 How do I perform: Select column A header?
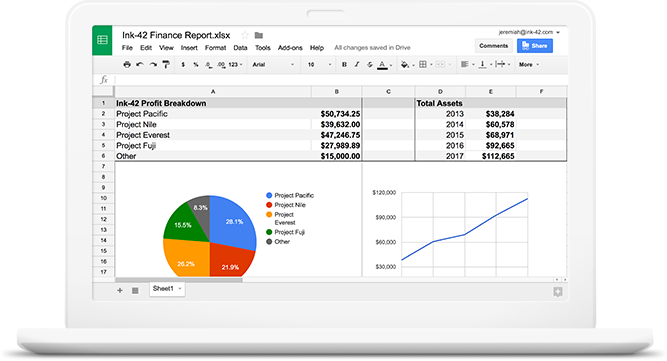[213, 91]
